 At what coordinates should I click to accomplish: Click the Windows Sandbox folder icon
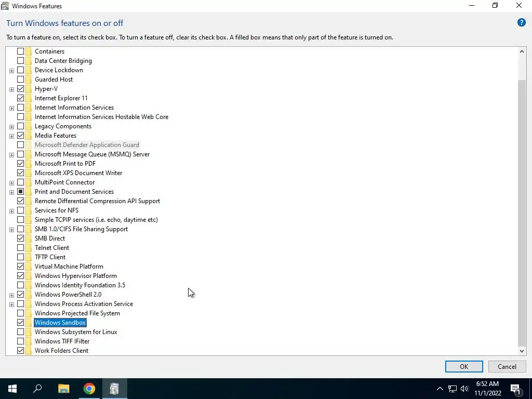click(x=29, y=323)
